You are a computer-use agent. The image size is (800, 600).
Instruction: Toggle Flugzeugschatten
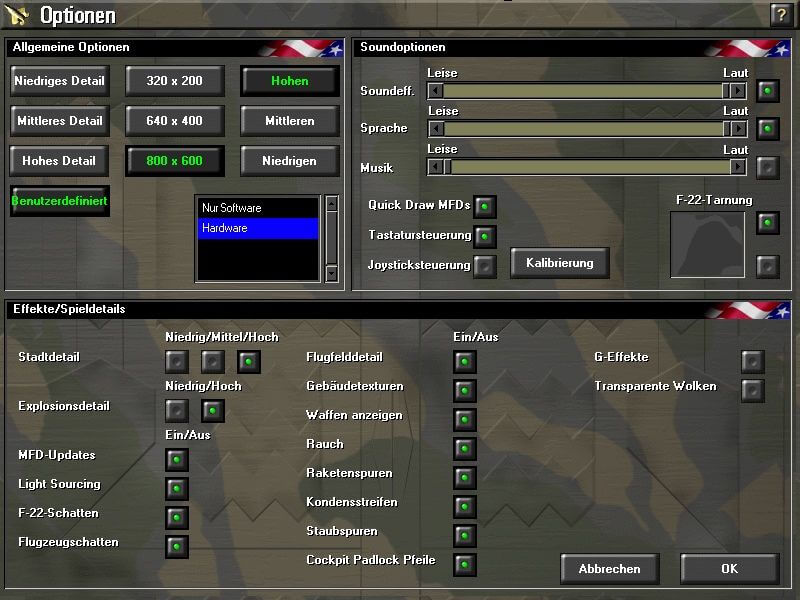[177, 547]
